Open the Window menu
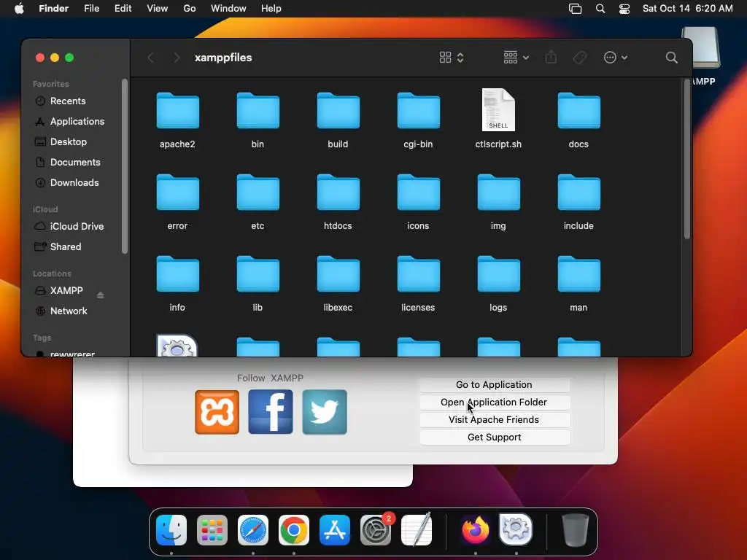747x560 pixels. [x=228, y=9]
